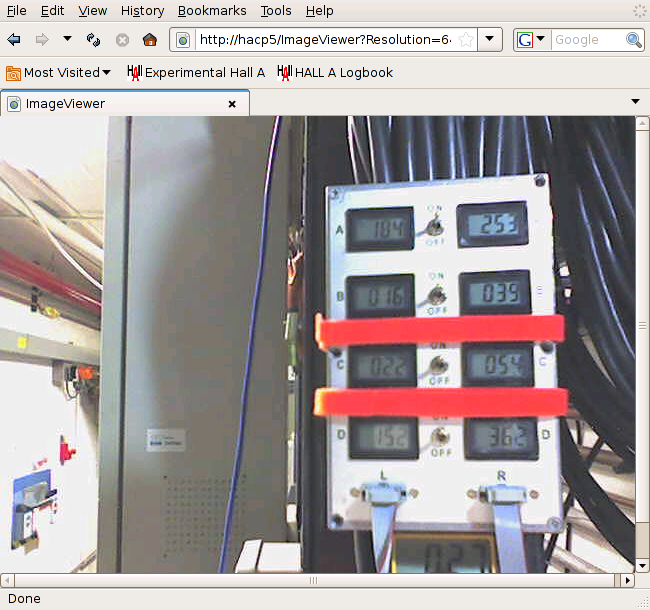Click the horizontal scrollbar thumb

coord(314,580)
